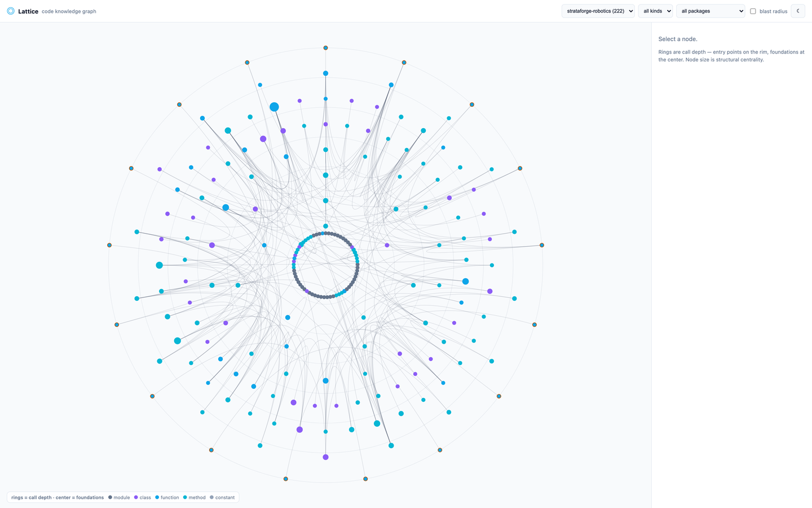Click the "rings = call depth · center = foundations" legend text

point(58,497)
